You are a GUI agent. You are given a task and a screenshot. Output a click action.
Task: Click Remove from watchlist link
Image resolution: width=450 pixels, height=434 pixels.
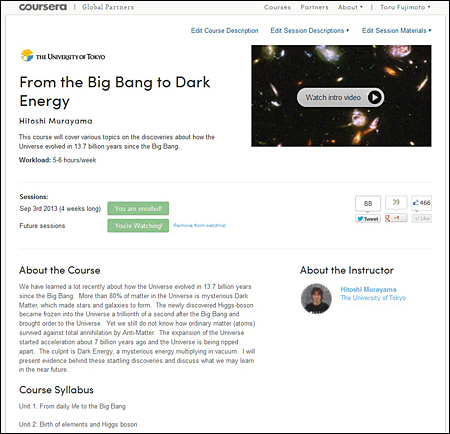click(200, 225)
